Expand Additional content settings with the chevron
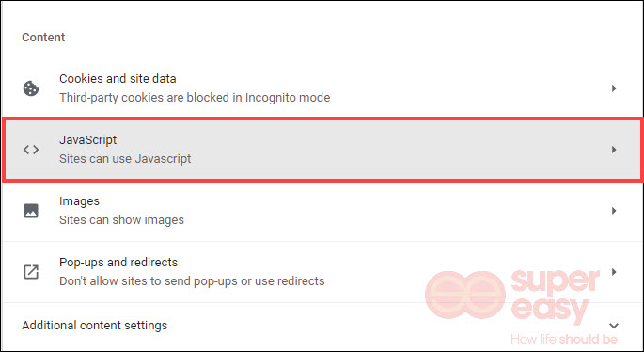 tap(614, 326)
